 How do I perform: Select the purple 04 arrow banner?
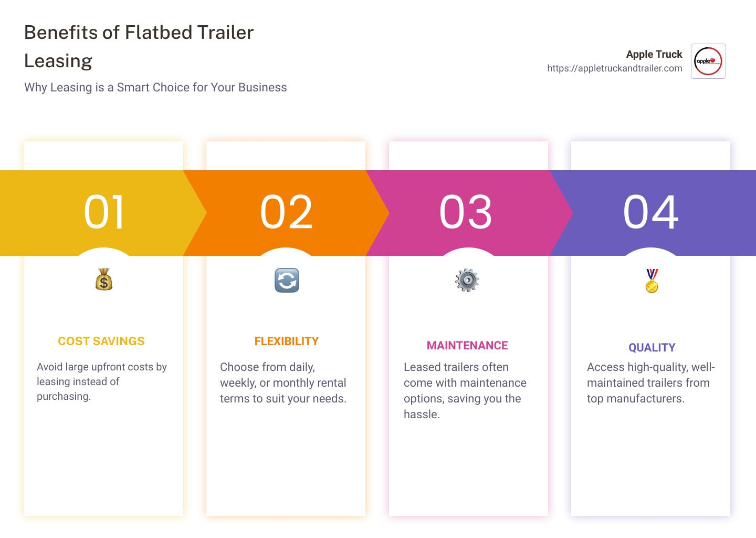point(653,213)
